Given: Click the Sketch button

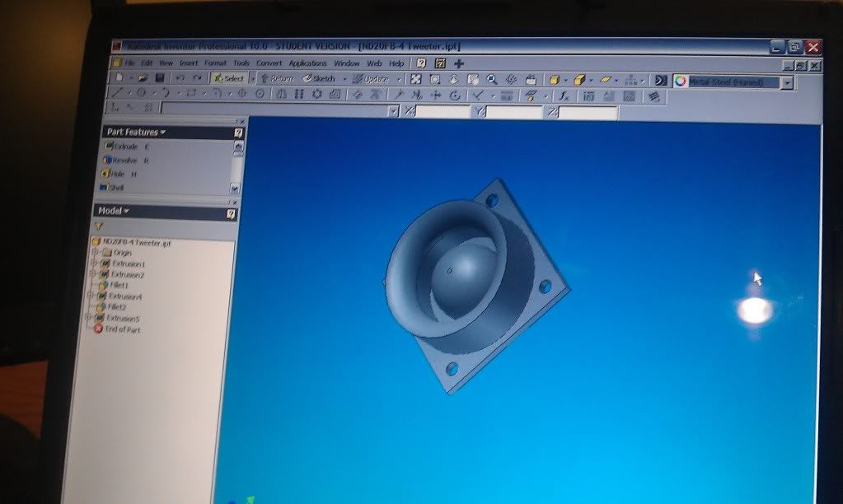Looking at the screenshot, I should click(320, 79).
